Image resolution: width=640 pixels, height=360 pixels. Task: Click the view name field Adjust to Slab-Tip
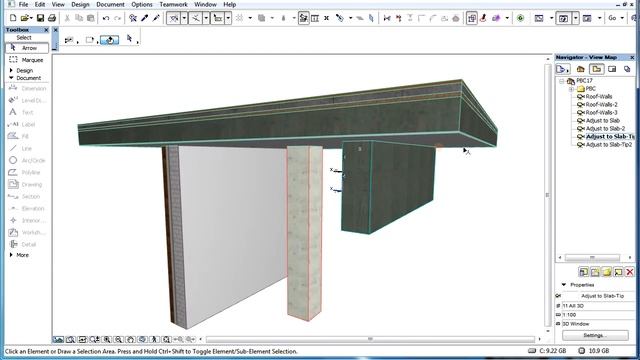coord(598,296)
